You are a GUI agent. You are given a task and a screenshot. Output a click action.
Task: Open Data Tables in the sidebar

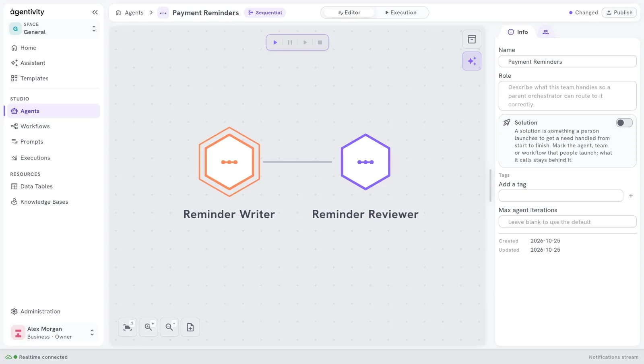click(54, 186)
